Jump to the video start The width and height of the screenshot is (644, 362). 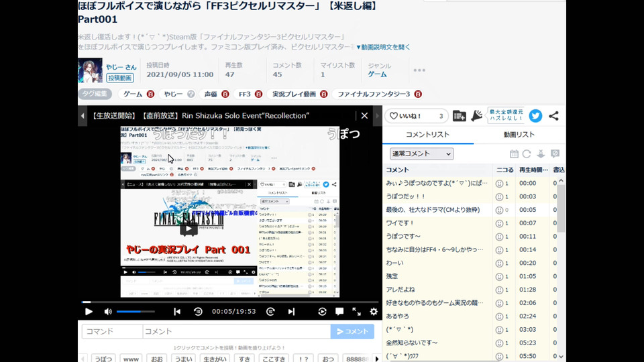(x=177, y=312)
